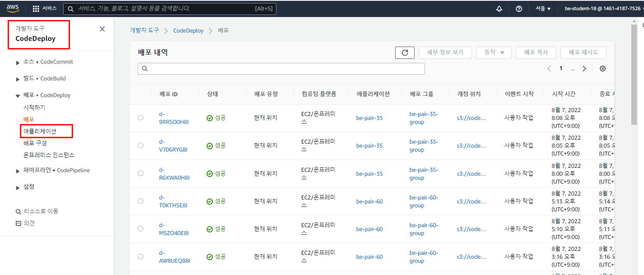Select radio button for deployment d-T0KTH5E8I
Viewport: 644px width, 275px height.
click(140, 201)
